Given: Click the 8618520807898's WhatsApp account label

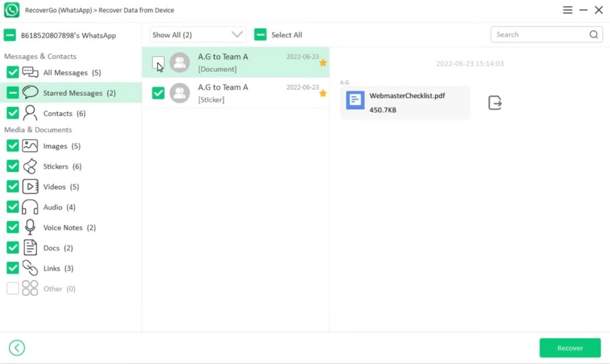Looking at the screenshot, I should pos(68,35).
